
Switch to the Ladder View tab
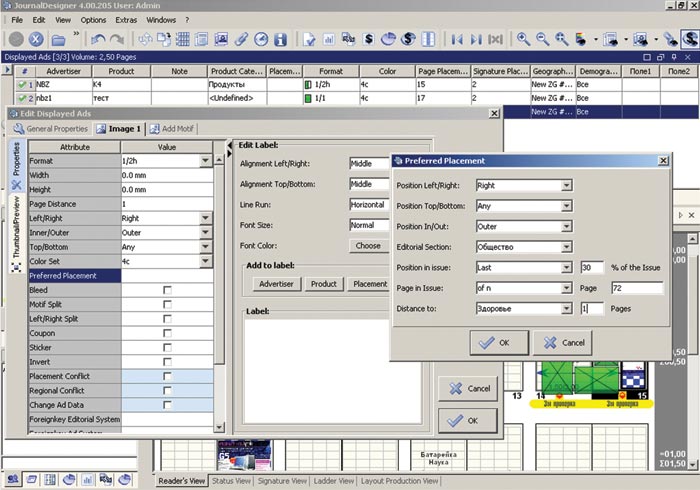coord(333,481)
